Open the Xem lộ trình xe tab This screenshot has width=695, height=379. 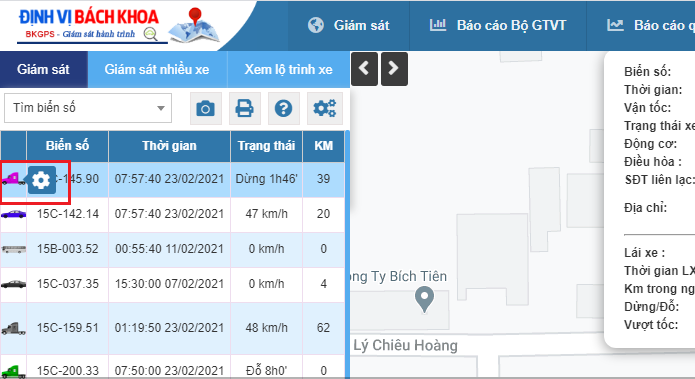pos(289,70)
